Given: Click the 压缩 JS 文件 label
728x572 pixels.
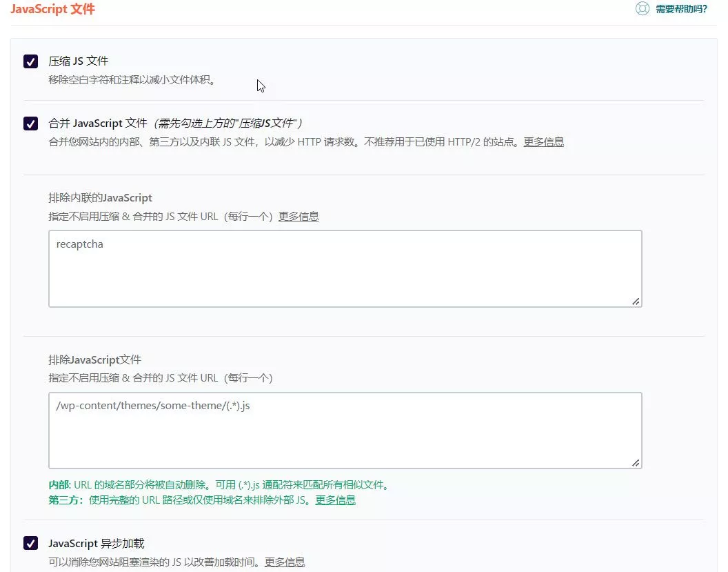Looking at the screenshot, I should [79, 61].
